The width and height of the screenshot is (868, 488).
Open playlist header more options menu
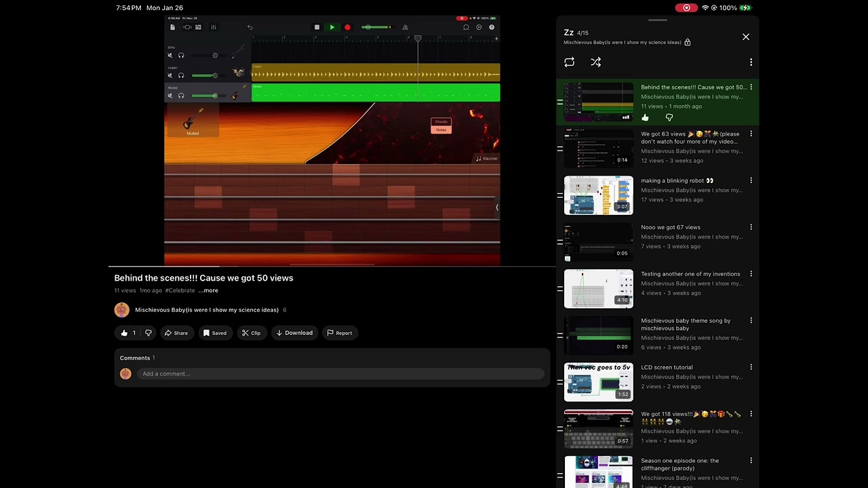tap(751, 62)
